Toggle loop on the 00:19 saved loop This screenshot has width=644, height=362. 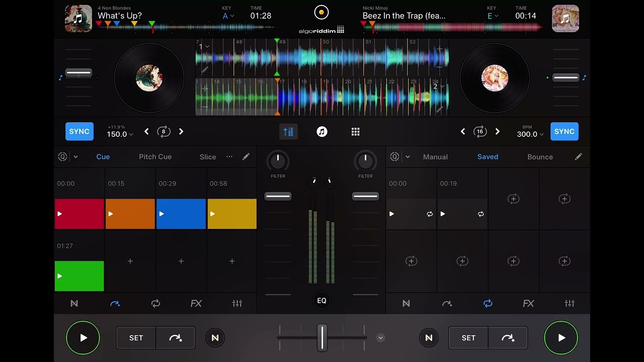coord(481,214)
